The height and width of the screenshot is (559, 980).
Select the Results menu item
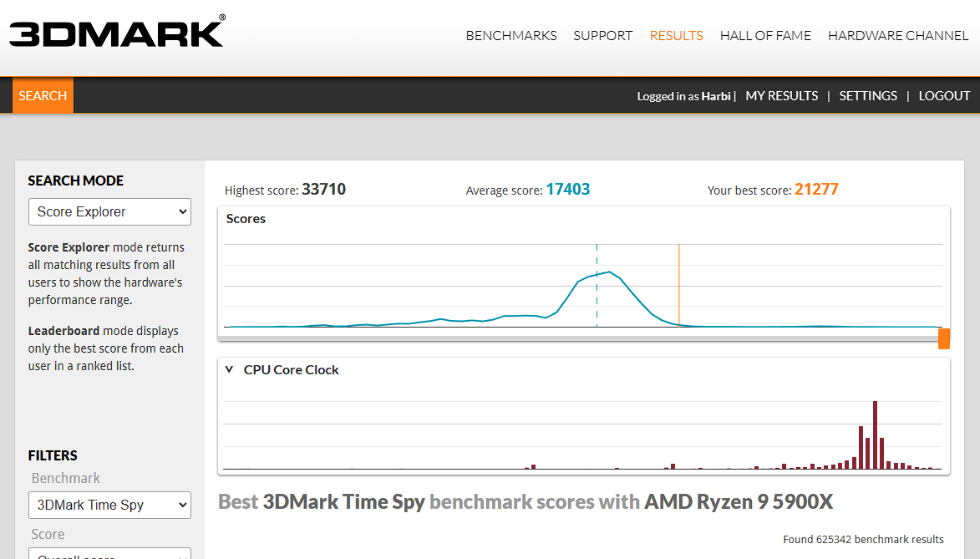click(x=676, y=36)
